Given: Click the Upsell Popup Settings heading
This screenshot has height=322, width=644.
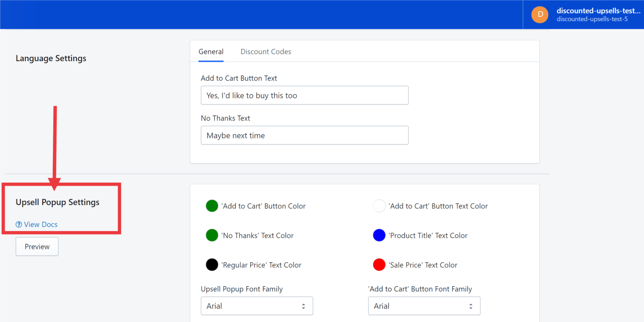Looking at the screenshot, I should click(58, 202).
